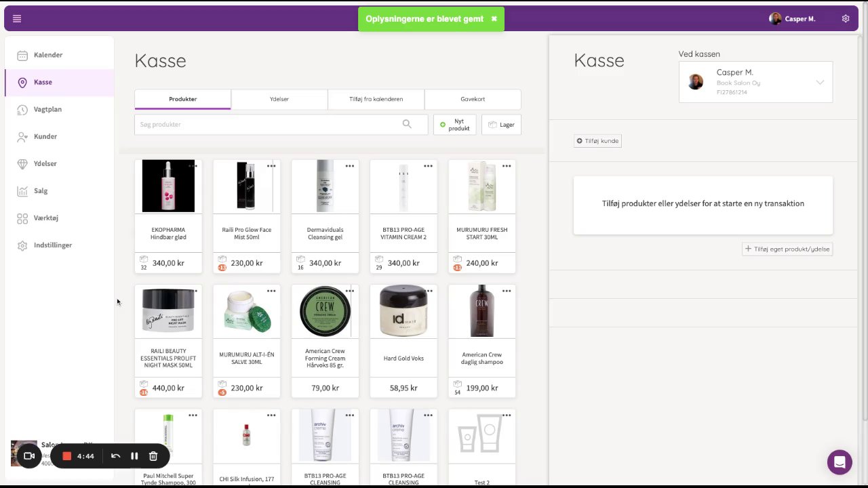Add a customer with Tilføj kunde
The width and height of the screenshot is (868, 488).
597,141
